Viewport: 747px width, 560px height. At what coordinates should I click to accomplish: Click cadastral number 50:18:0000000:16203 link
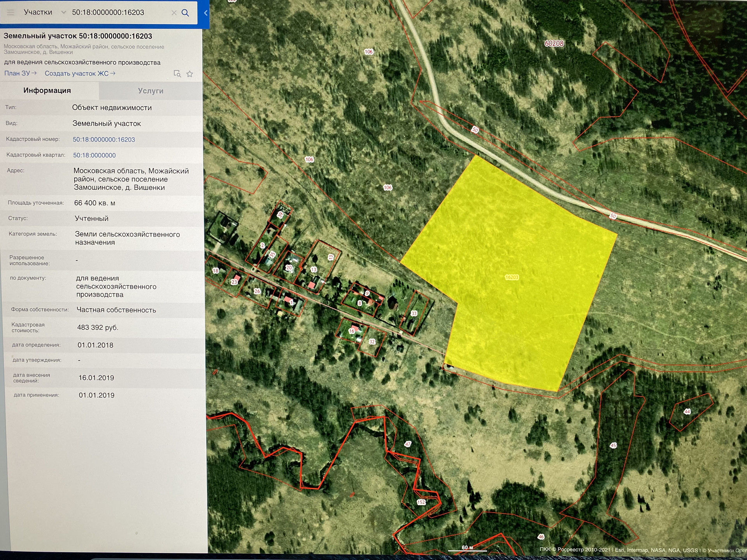(104, 140)
